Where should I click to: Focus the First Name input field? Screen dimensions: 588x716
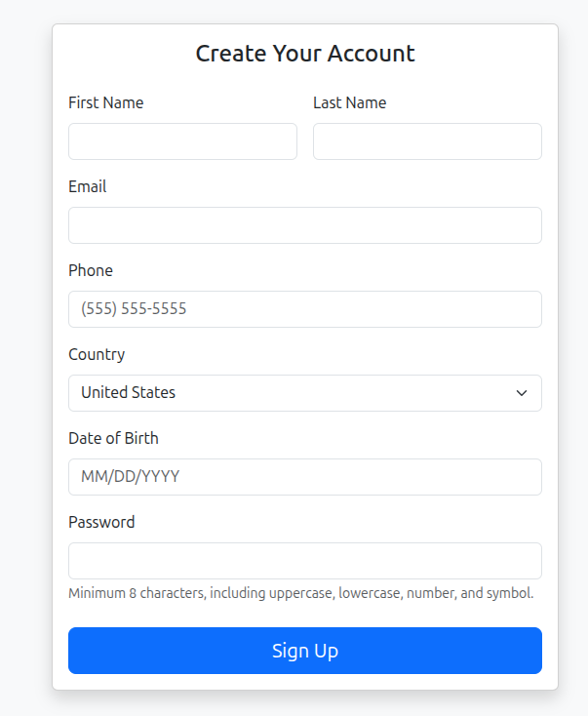pyautogui.click(x=182, y=141)
